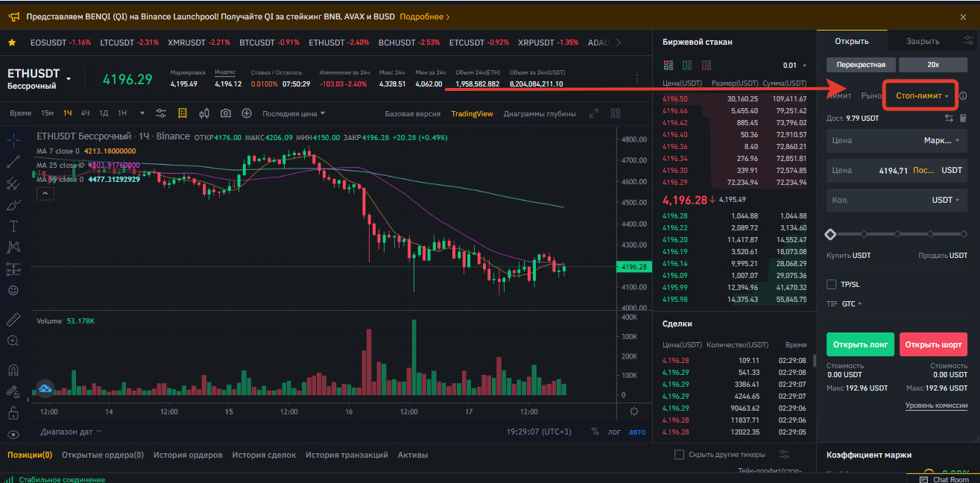Select the brush drawing tool

pos(13,204)
